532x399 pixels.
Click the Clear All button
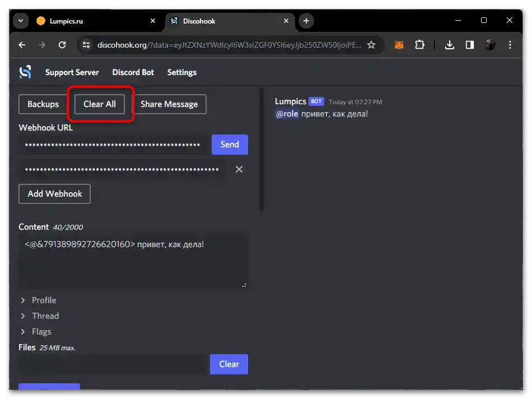click(x=100, y=104)
